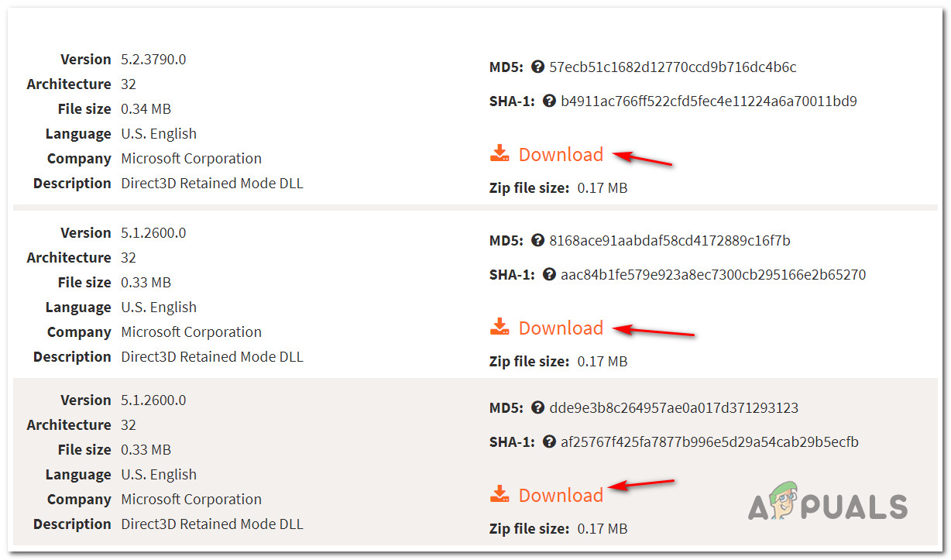The width and height of the screenshot is (951, 560).
Task: Click the MD5 hash value starting with dde9e3b8
Action: point(673,408)
